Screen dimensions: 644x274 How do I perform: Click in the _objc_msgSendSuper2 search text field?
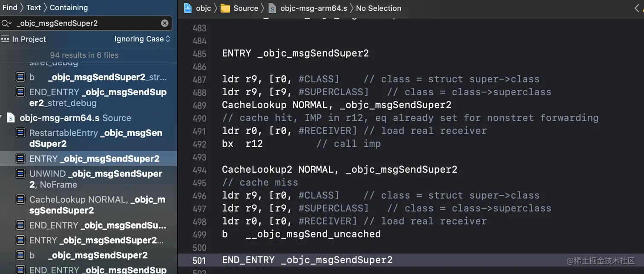tap(85, 23)
